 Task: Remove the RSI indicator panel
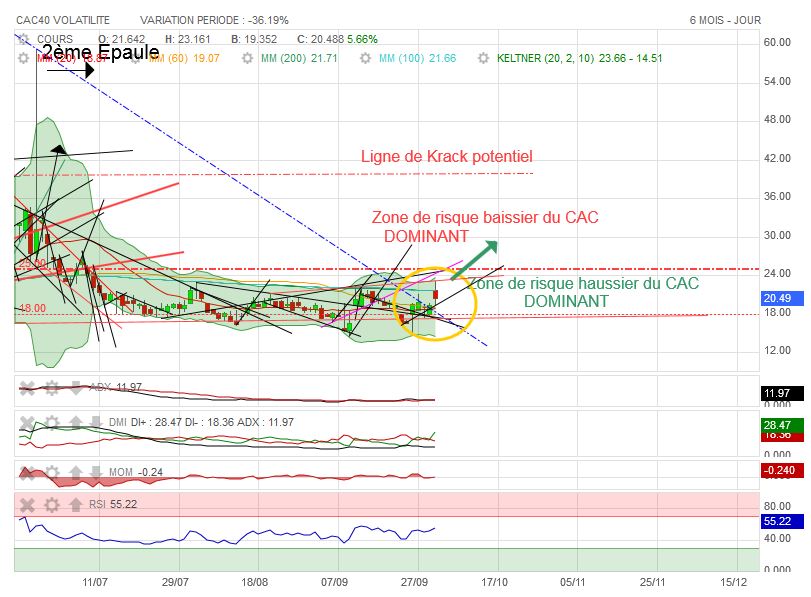[x=27, y=505]
